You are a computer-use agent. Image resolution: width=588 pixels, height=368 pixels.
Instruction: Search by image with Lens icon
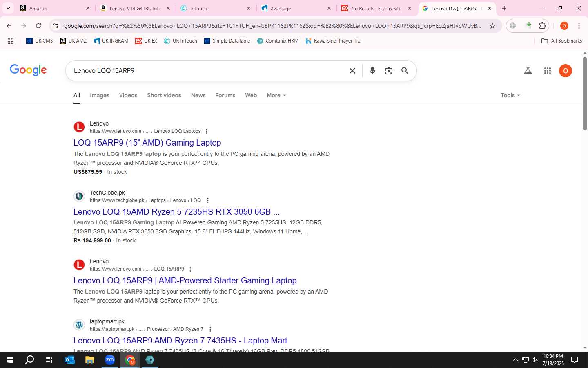coord(389,71)
